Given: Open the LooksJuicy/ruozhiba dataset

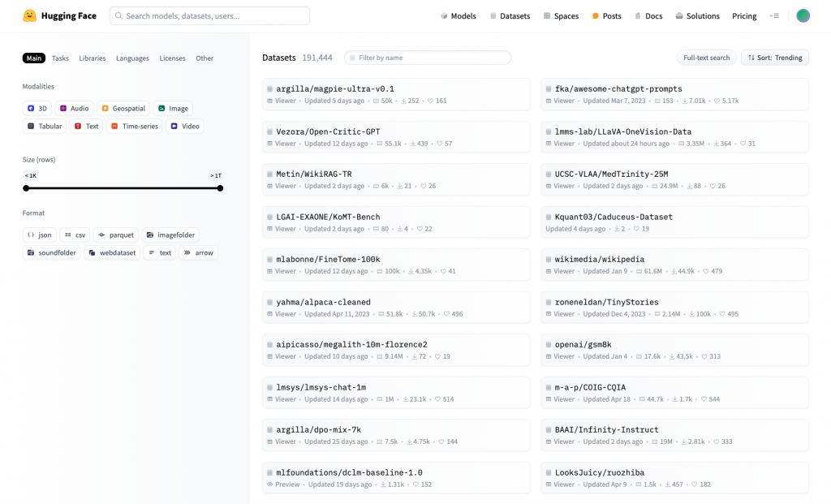Looking at the screenshot, I should pyautogui.click(x=674, y=479).
